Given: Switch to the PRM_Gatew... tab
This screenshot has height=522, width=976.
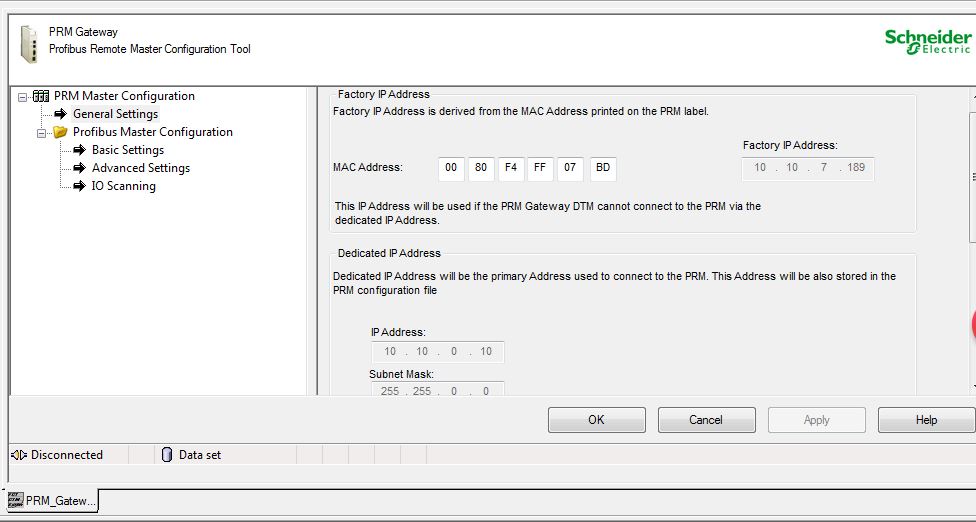Looking at the screenshot, I should (x=53, y=500).
